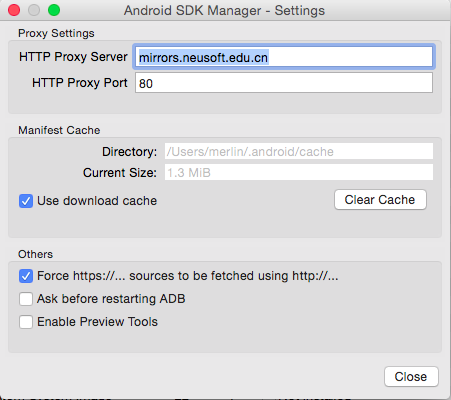451x400 pixels.
Task: Close the settings dialog with Close button
Action: click(411, 377)
